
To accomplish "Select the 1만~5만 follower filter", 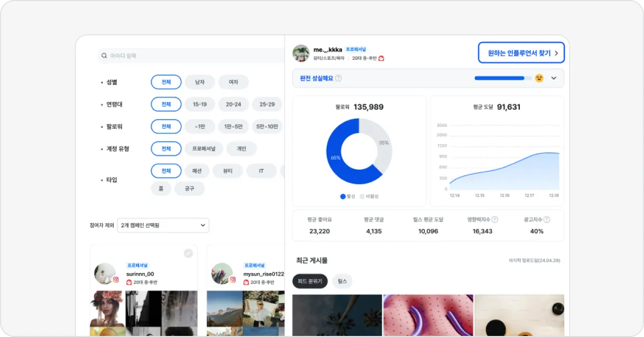I will point(234,126).
